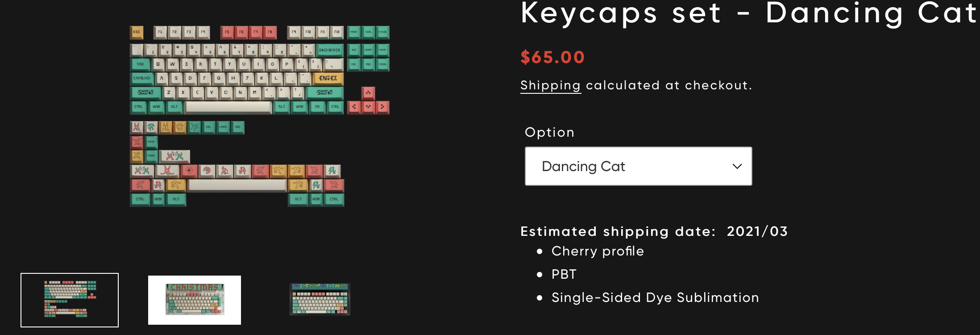This screenshot has width=980, height=335.
Task: Select the first thumbnail showing keycap layout
Action: pos(70,300)
